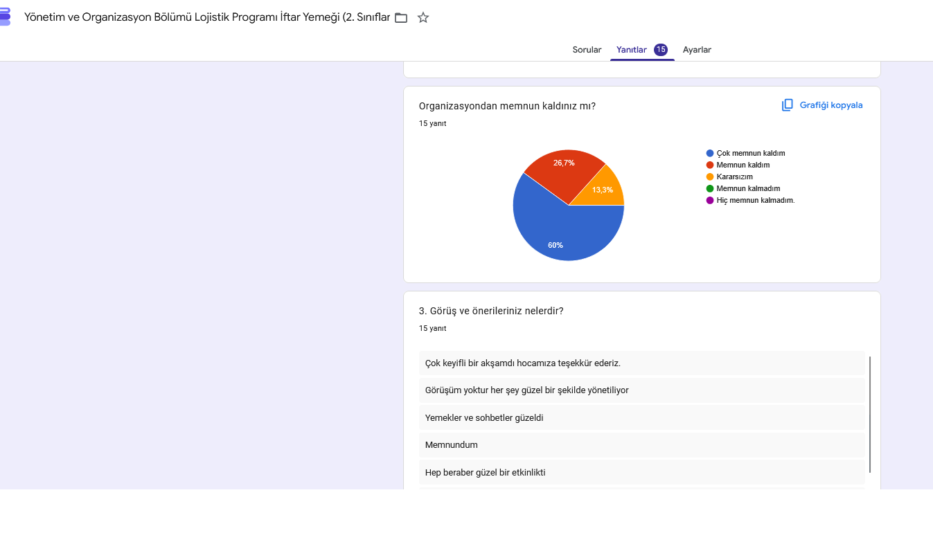Click the orange Kararsızım legend dot

[710, 177]
